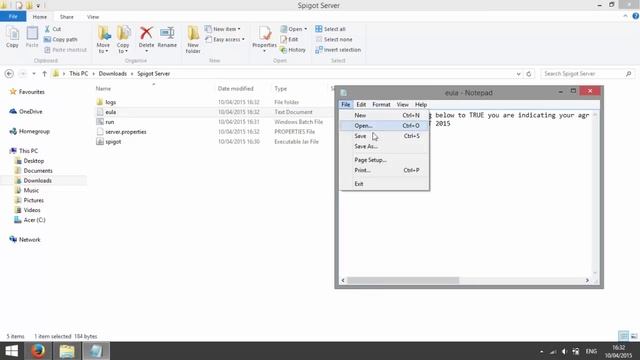This screenshot has height=360, width=640.
Task: Choose Exit in Notepad File menu
Action: tap(384, 184)
